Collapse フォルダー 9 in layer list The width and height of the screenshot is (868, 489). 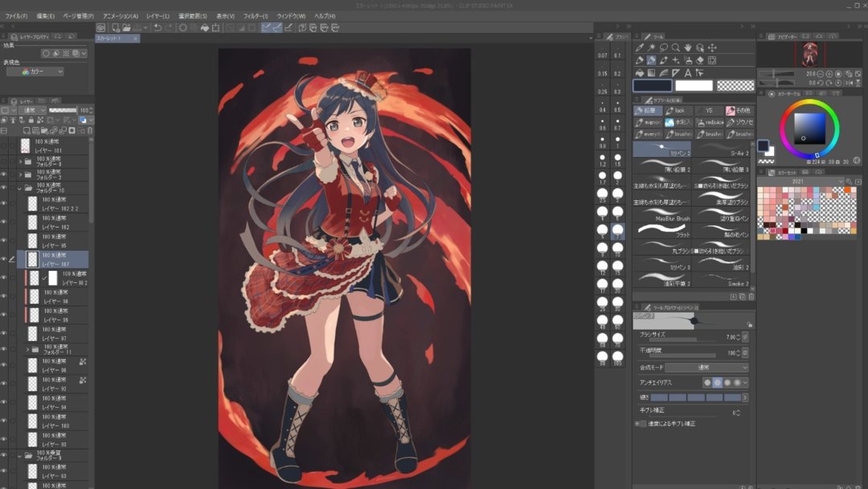click(20, 456)
